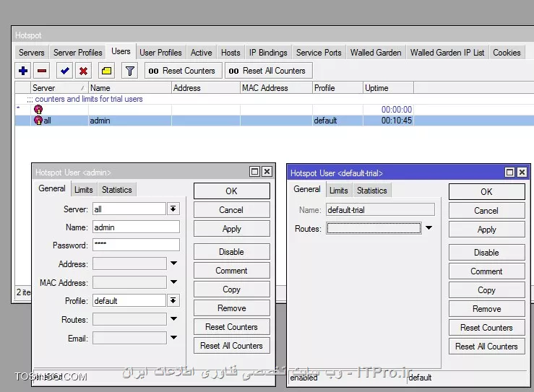
Task: Click Apply in default-trial window
Action: 486,230
